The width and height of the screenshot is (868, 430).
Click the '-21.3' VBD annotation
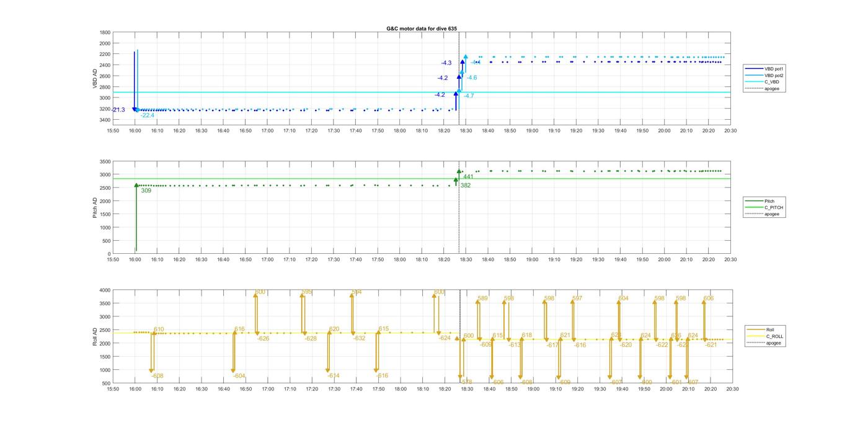118,110
